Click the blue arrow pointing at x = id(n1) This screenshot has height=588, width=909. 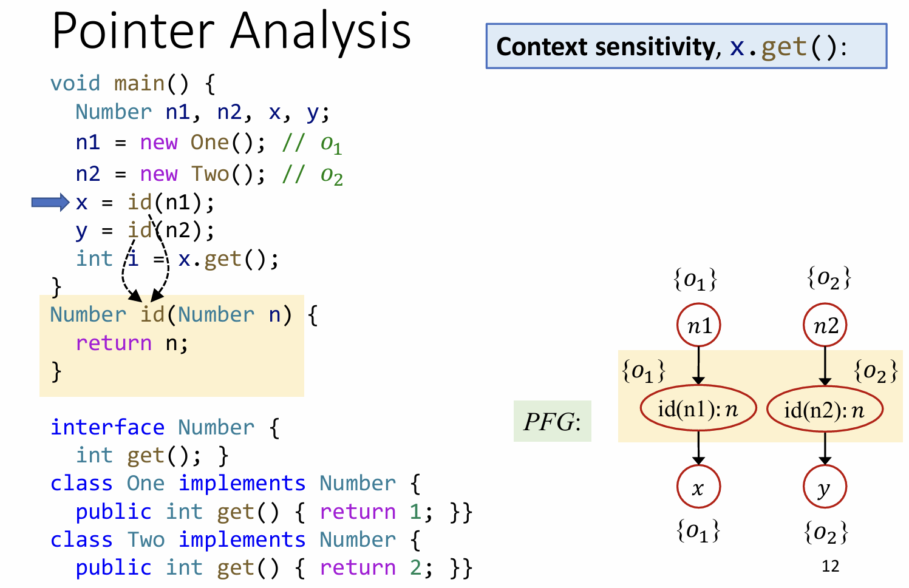tap(50, 202)
